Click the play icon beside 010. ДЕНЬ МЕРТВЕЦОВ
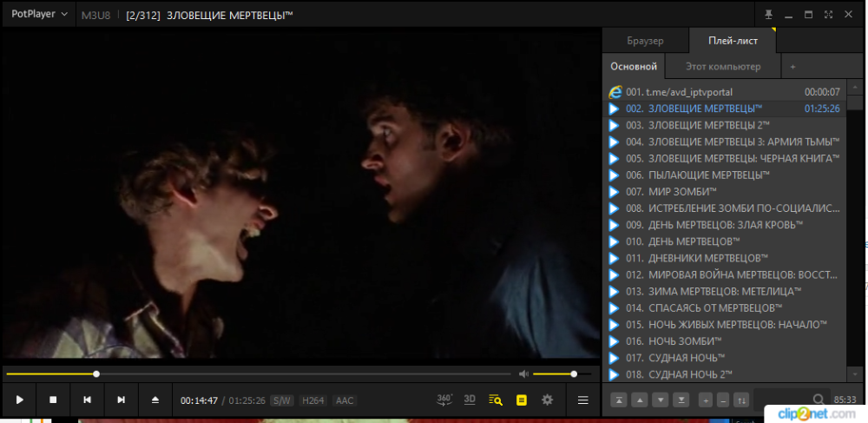Image resolution: width=868 pixels, height=423 pixels. tap(614, 241)
